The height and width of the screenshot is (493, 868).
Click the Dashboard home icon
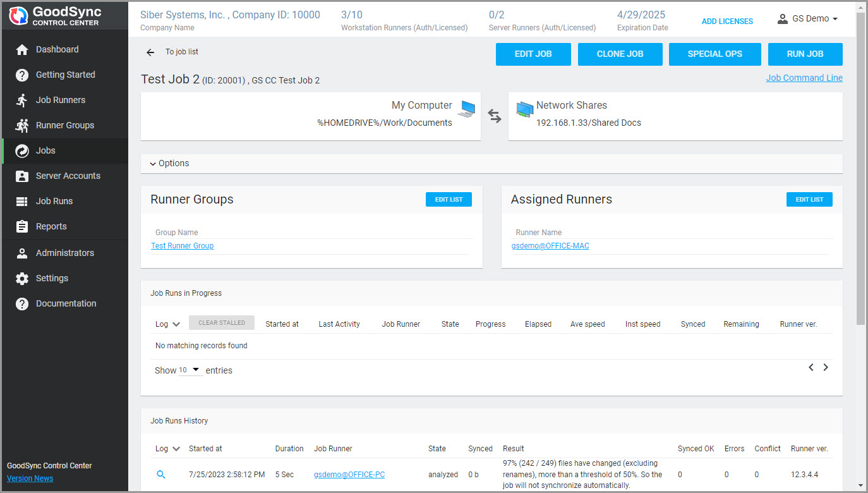tap(22, 49)
